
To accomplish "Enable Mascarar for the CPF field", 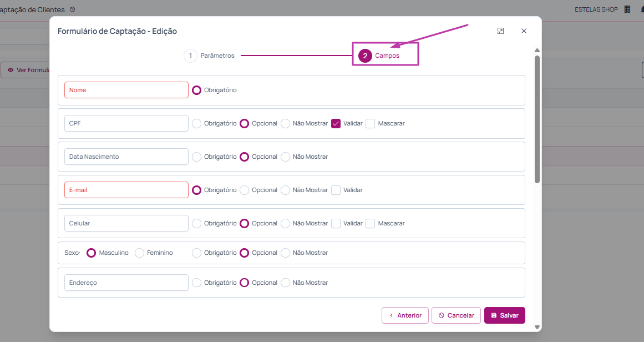I will tap(371, 123).
